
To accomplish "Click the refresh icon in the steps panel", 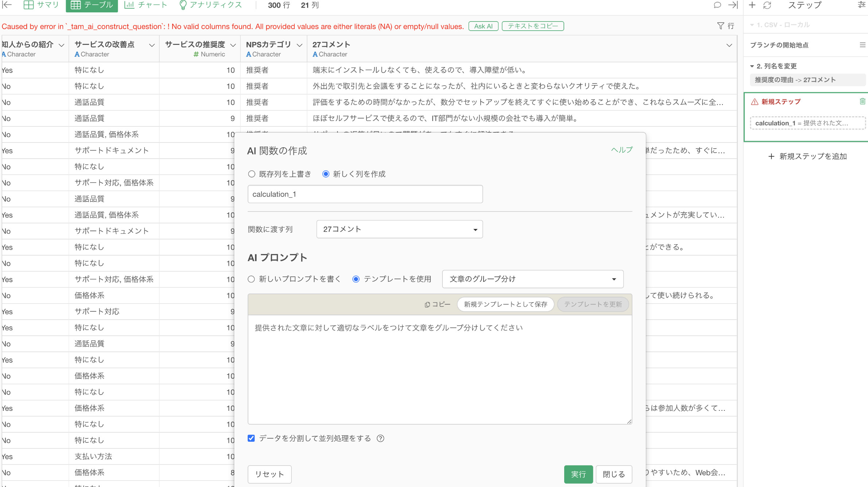I will pyautogui.click(x=767, y=5).
